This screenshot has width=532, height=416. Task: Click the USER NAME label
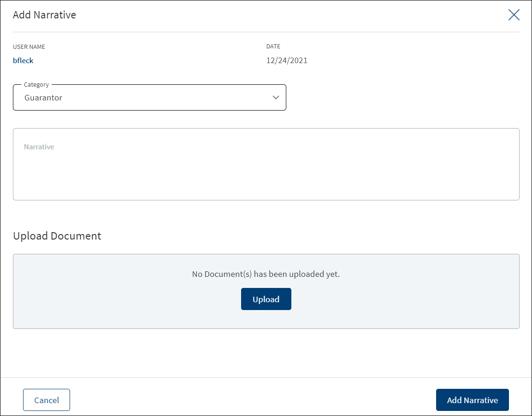(29, 47)
